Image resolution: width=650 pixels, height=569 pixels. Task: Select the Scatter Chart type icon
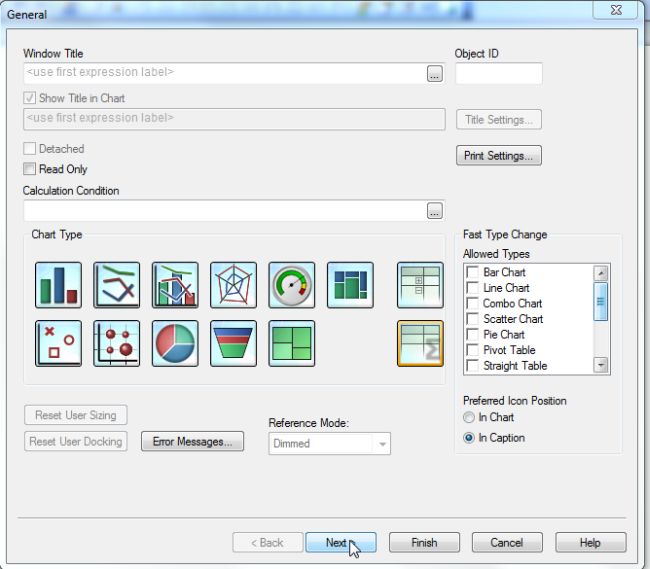pyautogui.click(x=58, y=344)
